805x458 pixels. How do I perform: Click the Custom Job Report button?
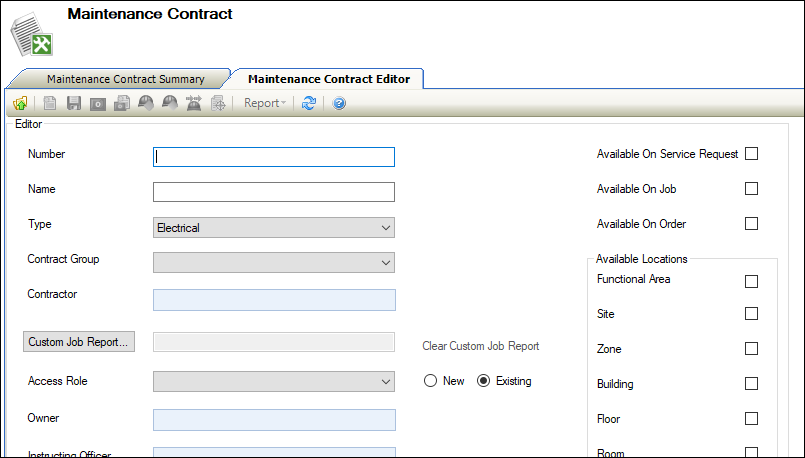point(79,342)
